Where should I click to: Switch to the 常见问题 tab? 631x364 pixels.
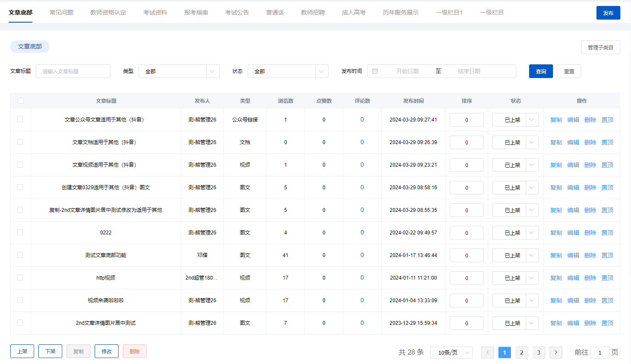pyautogui.click(x=61, y=12)
